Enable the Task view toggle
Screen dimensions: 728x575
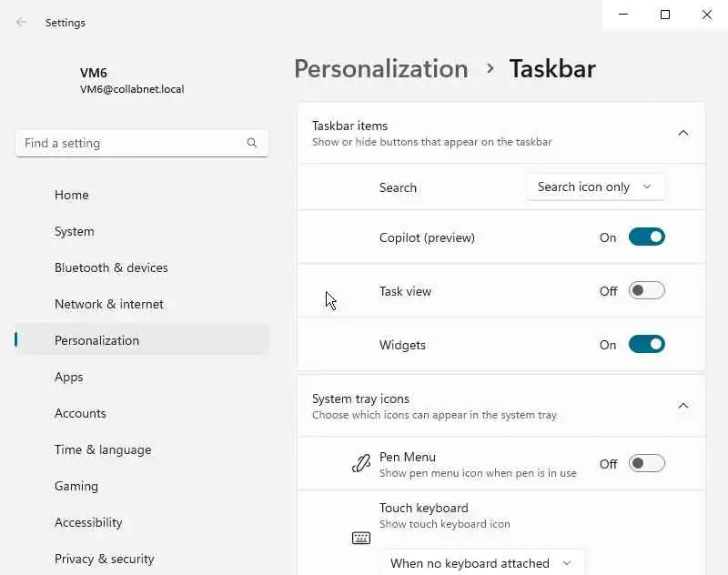tap(647, 291)
